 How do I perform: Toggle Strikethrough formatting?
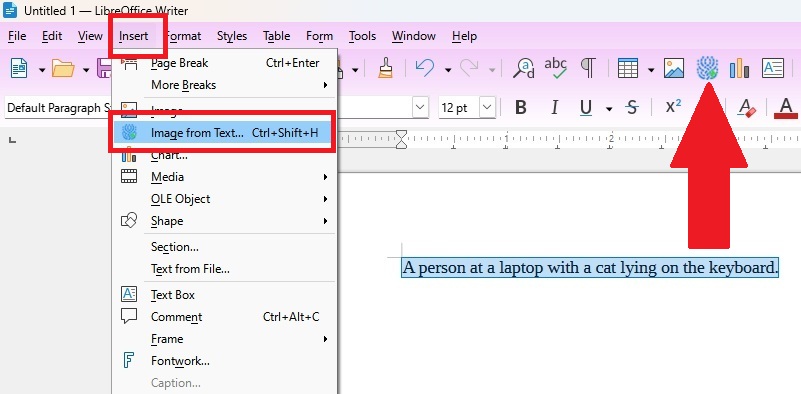tap(632, 108)
